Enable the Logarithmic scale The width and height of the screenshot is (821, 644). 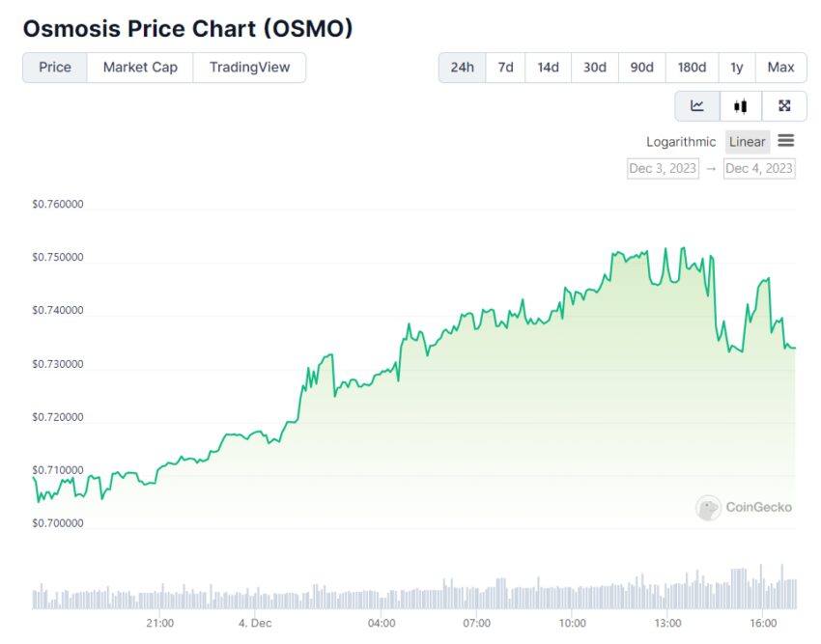click(681, 142)
